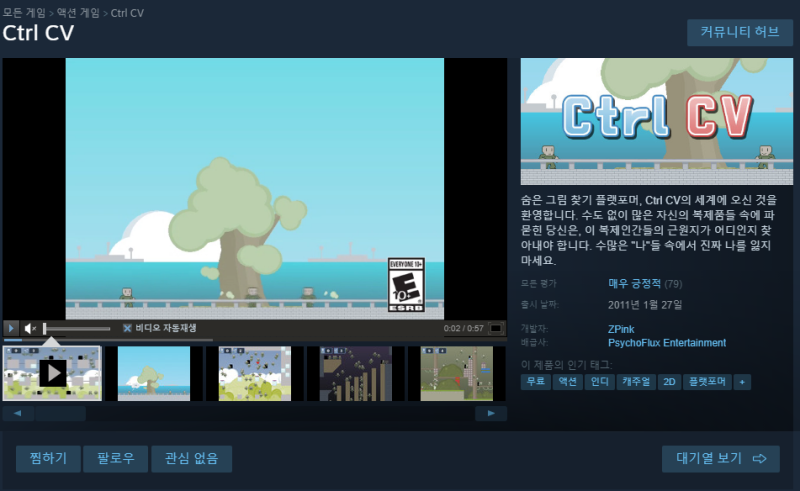Image resolution: width=800 pixels, height=491 pixels.
Task: Select the 인디 tag
Action: 599,382
